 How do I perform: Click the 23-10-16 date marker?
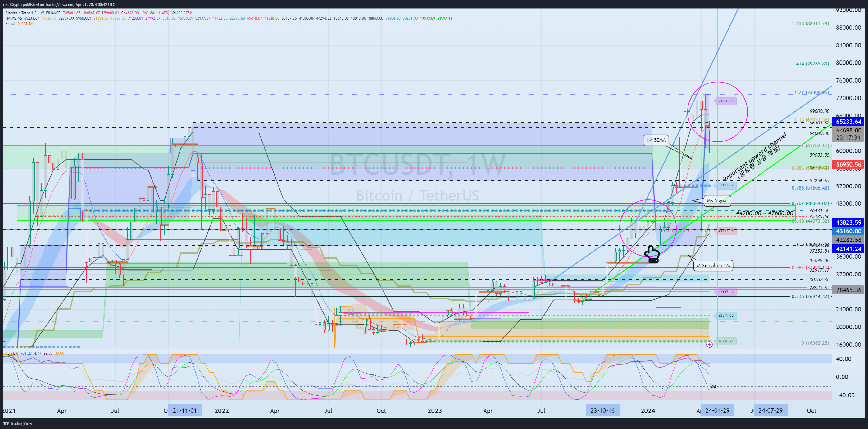click(x=602, y=410)
